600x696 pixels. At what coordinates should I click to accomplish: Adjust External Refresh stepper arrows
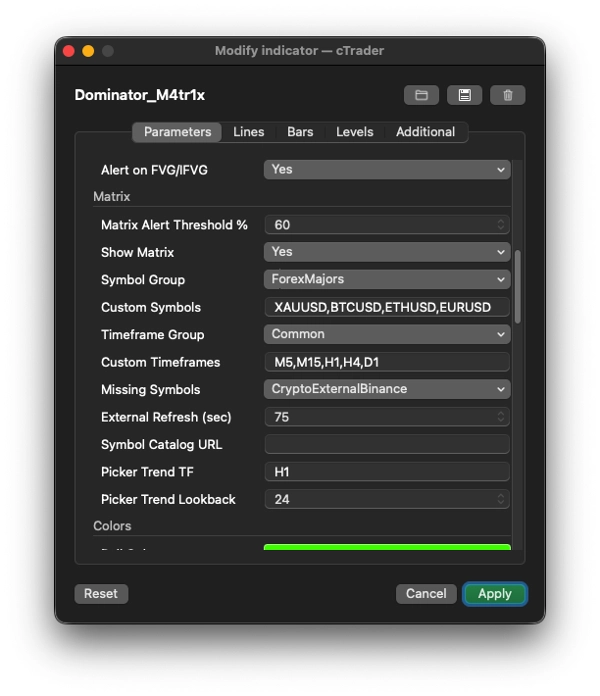[501, 417]
